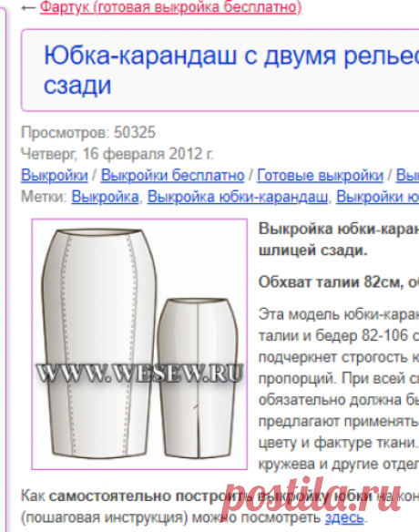Click the text '(пошаговая инструкция) можно посмотреть'

coord(171,517)
